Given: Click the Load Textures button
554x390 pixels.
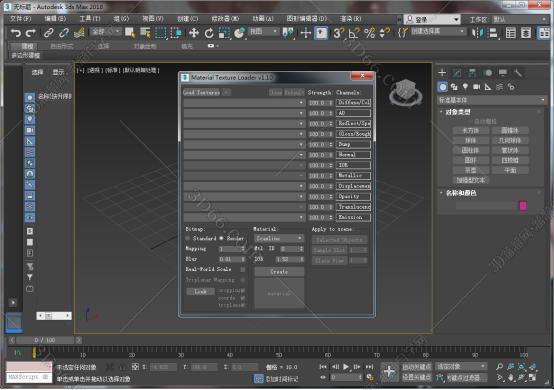Looking at the screenshot, I should 201,93.
